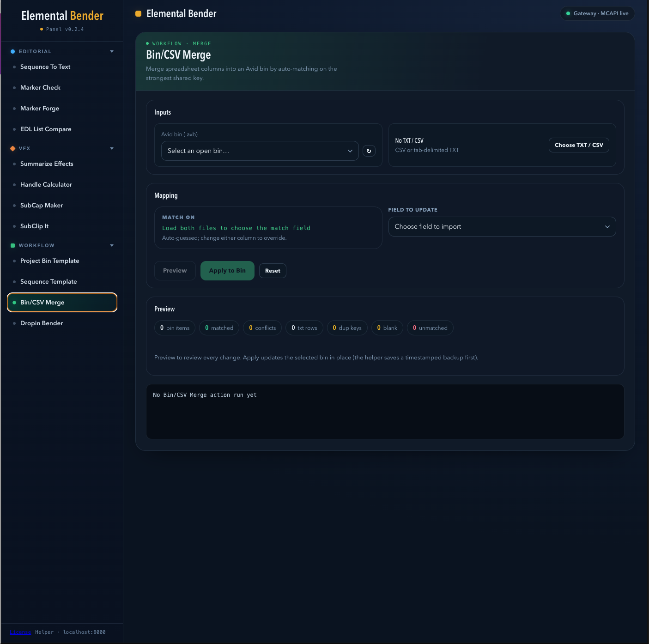This screenshot has width=649, height=644.
Task: Open Marker Check tool
Action: (x=62, y=88)
